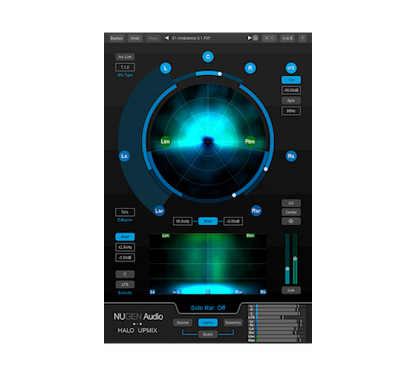This screenshot has width=416, height=376.
Task: Adjust the right vertical level fader
Action: [x=295, y=259]
